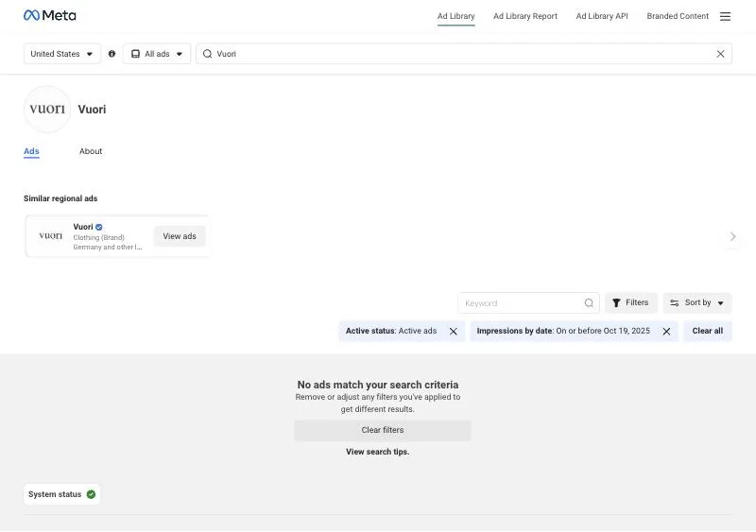Remove the Impressions by date filter chip
This screenshot has width=756, height=532.
pyautogui.click(x=666, y=332)
